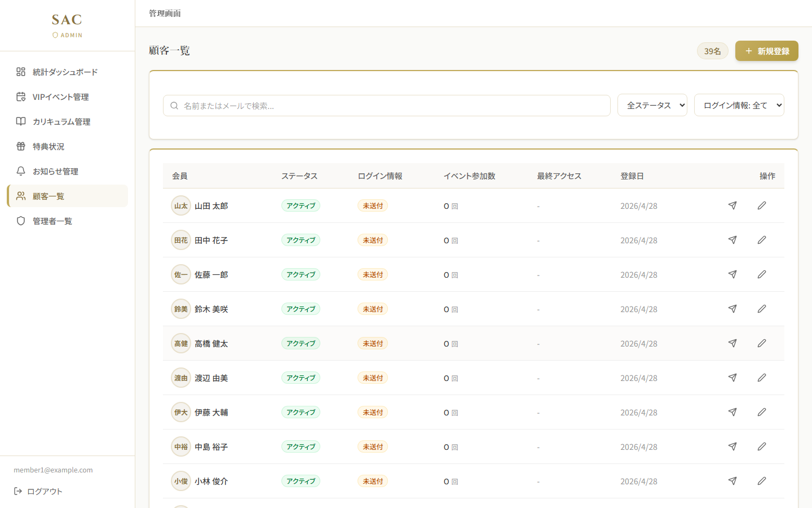This screenshot has height=508, width=812.
Task: Click the 登録日 column header
Action: [632, 176]
